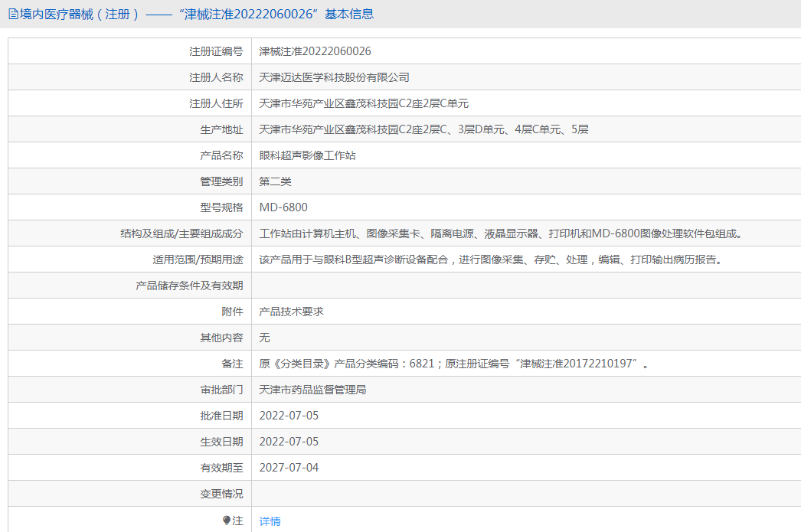Select intended use text starting 该产品用于
Image resolution: width=801 pixels, height=532 pixels.
click(x=492, y=259)
